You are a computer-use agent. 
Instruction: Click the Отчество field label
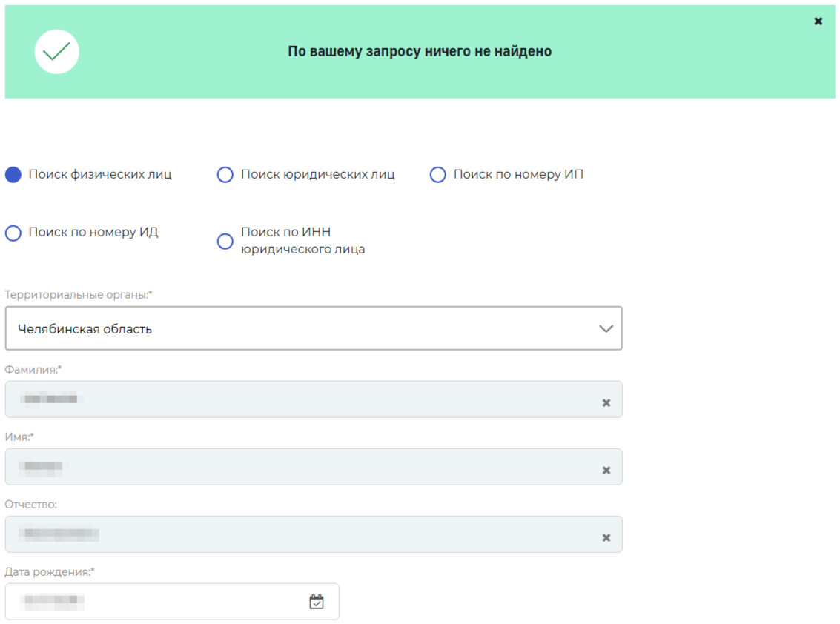pos(31,505)
